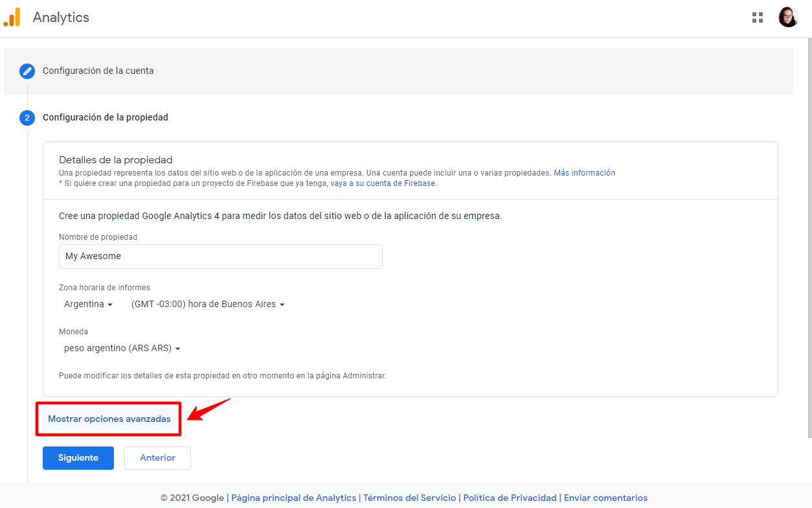The width and height of the screenshot is (812, 508).
Task: Open the Google apps grid
Action: click(x=757, y=17)
